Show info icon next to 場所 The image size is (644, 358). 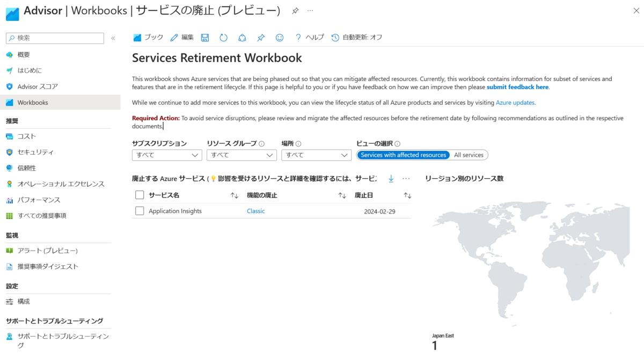click(x=298, y=144)
